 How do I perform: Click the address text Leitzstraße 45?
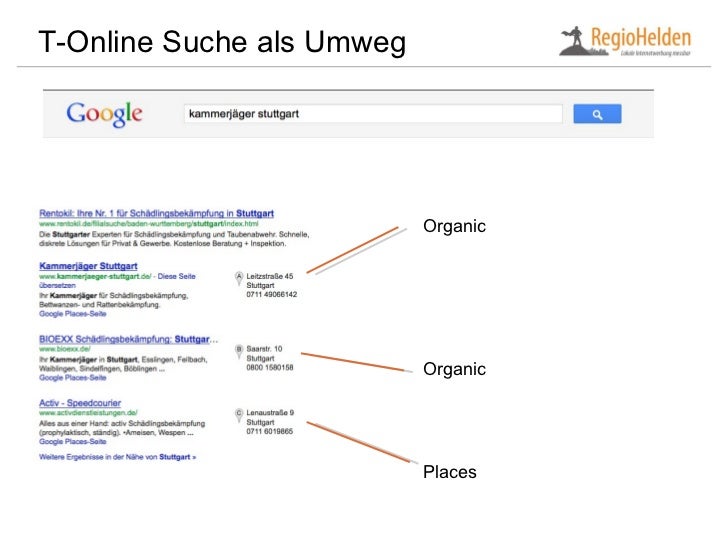(270, 276)
